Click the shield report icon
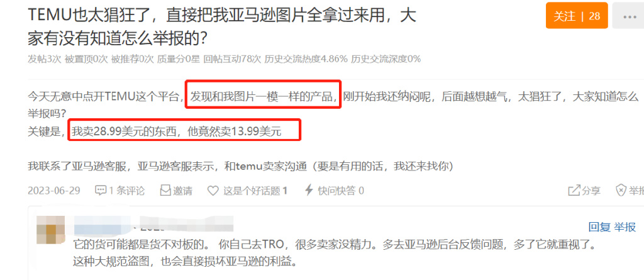Viewport: 644px width, 280px height. 621,191
